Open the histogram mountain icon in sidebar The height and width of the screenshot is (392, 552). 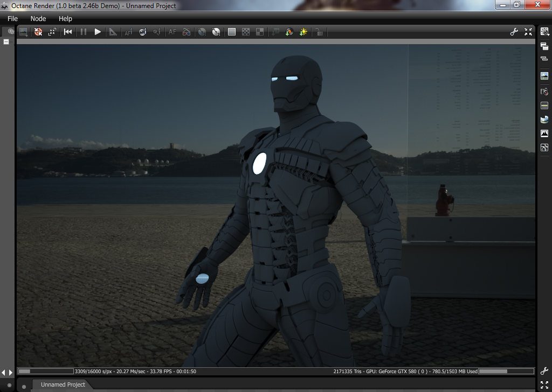544,133
